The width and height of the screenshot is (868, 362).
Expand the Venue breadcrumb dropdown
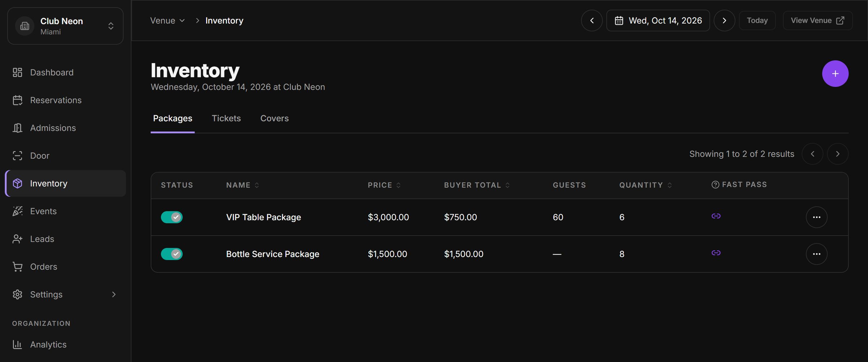[x=167, y=21]
